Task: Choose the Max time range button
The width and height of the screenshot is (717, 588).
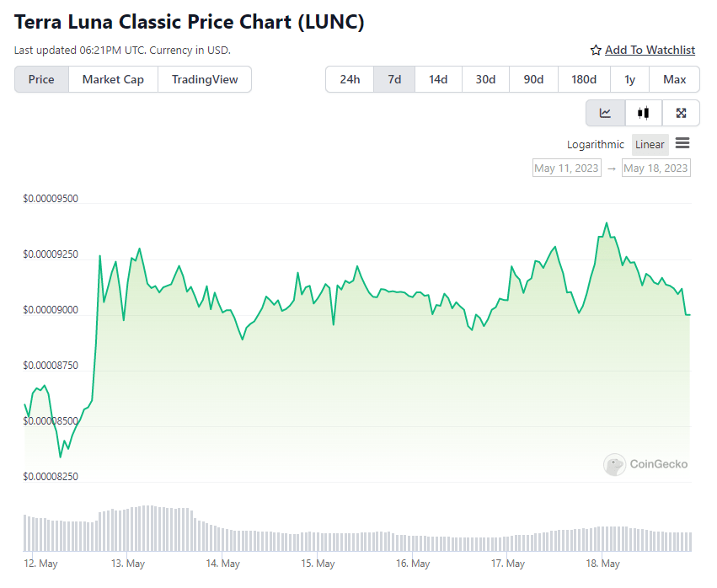Action: click(675, 79)
